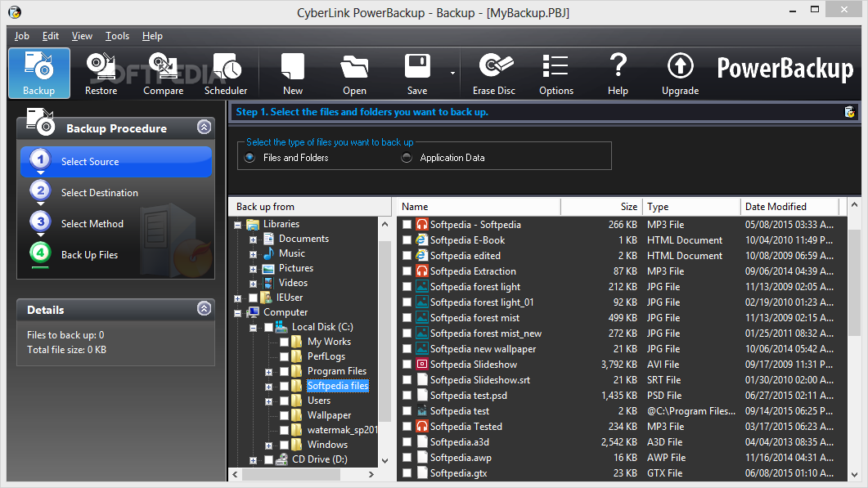Sort the file list by Name column
The width and height of the screenshot is (868, 488).
(x=479, y=206)
